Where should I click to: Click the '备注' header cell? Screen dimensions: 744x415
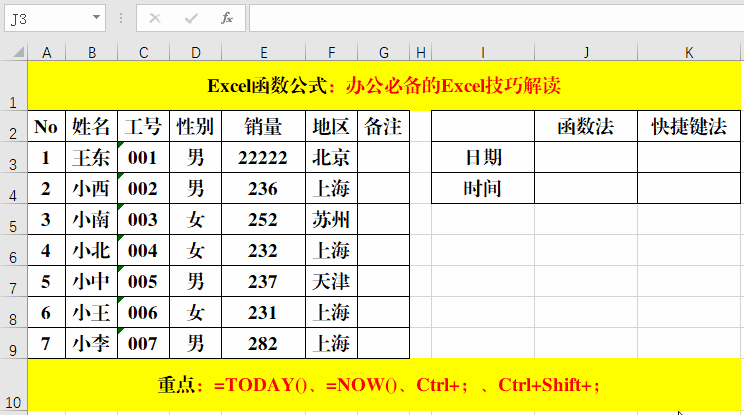[x=383, y=127]
